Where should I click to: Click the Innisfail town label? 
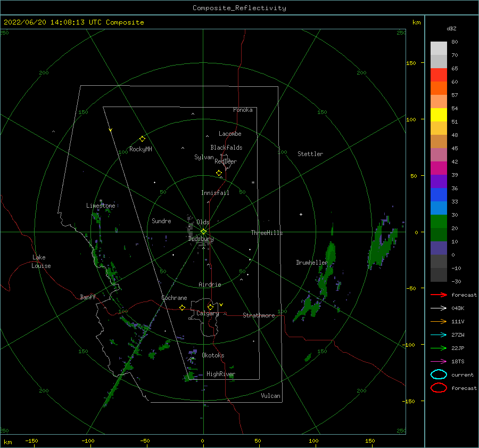pos(215,193)
